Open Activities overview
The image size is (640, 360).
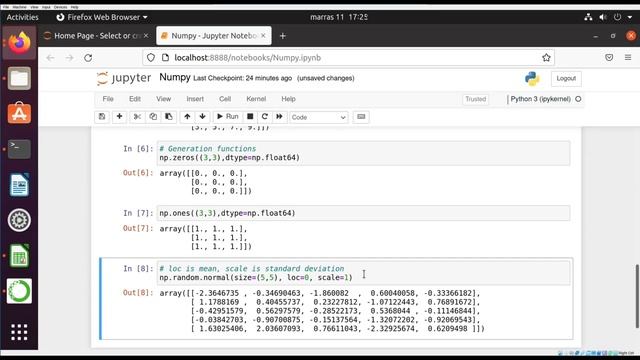22,17
